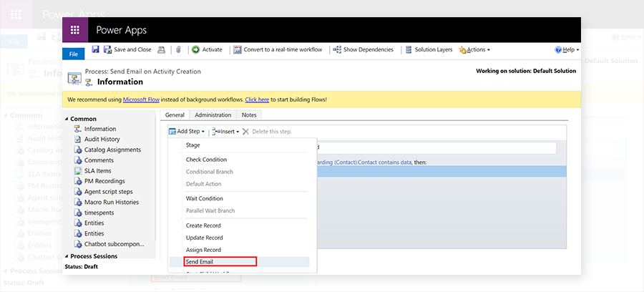
Task: Open Comments in the sidebar
Action: (99, 160)
